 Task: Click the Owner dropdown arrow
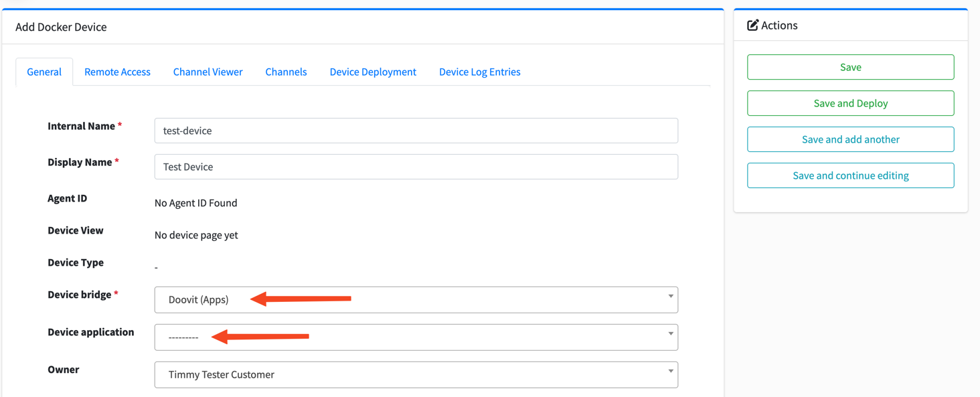[x=670, y=371]
